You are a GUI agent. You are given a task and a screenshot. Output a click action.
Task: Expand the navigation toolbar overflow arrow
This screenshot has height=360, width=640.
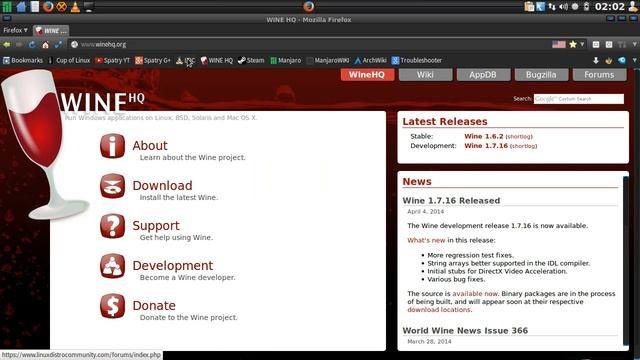pyautogui.click(x=635, y=44)
